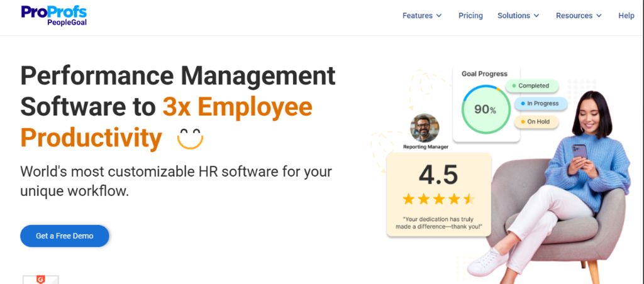Click the blue In Progress status dot
This screenshot has width=644, height=284.
coord(522,104)
